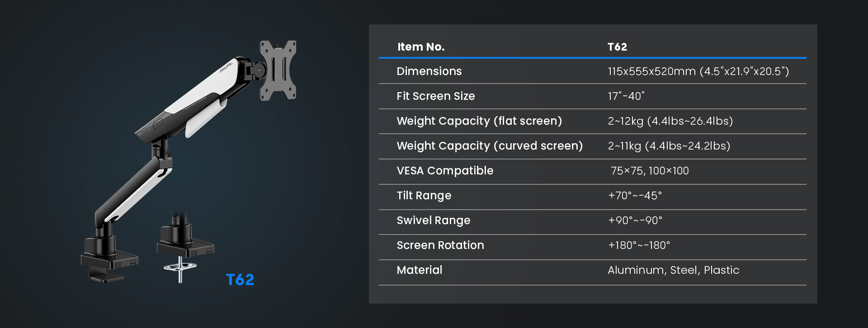Screen dimensions: 868x328
Task: Click the Item No. header
Action: [420, 47]
